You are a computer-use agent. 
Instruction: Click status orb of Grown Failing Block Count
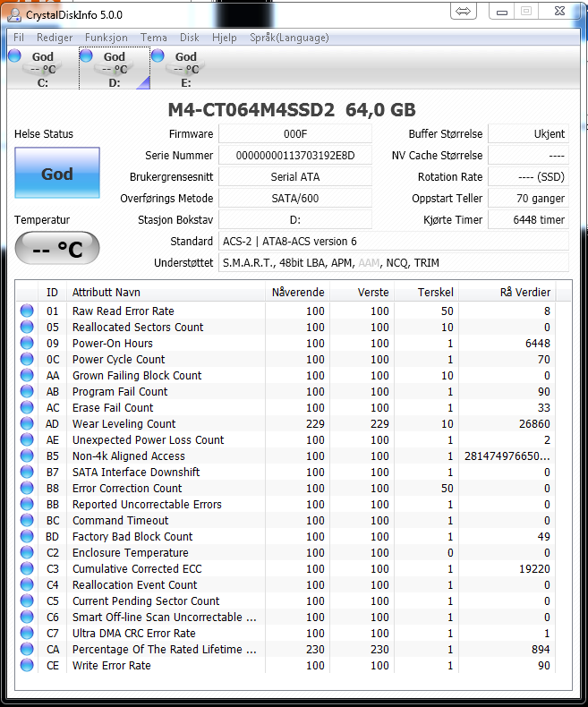coord(27,375)
